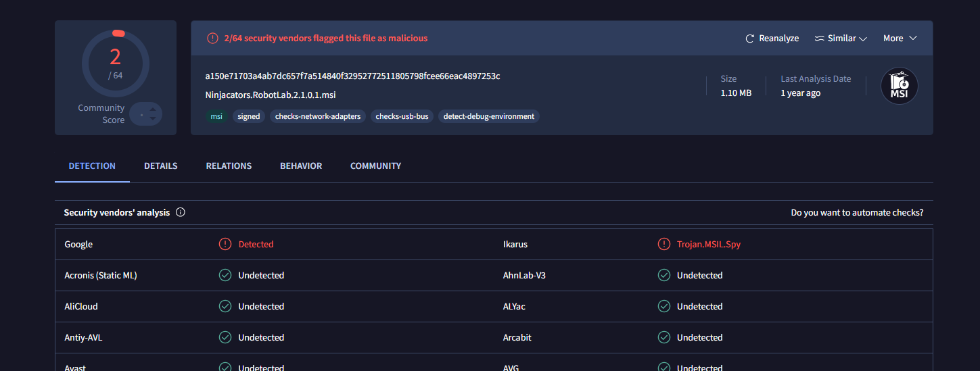The height and width of the screenshot is (371, 980).
Task: Click the green checkmark for Acronis (Static ML)
Action: [225, 275]
